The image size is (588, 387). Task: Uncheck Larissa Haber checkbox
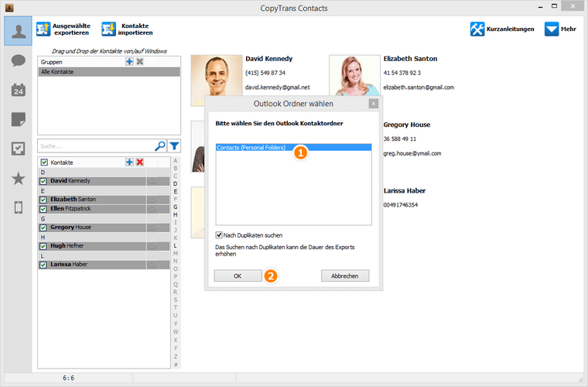[x=43, y=265]
